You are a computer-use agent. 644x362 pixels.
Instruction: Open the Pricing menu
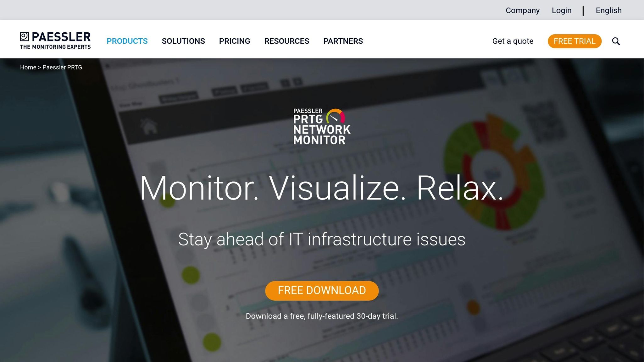tap(235, 41)
